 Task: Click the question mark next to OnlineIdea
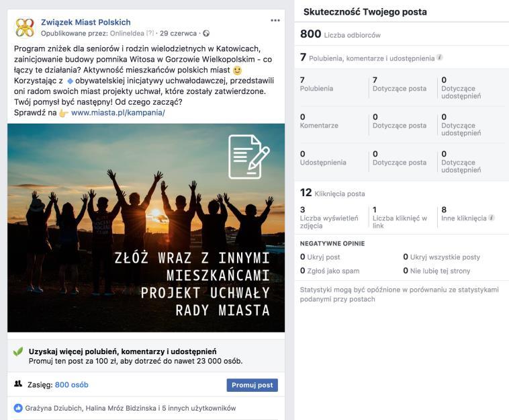[x=150, y=34]
